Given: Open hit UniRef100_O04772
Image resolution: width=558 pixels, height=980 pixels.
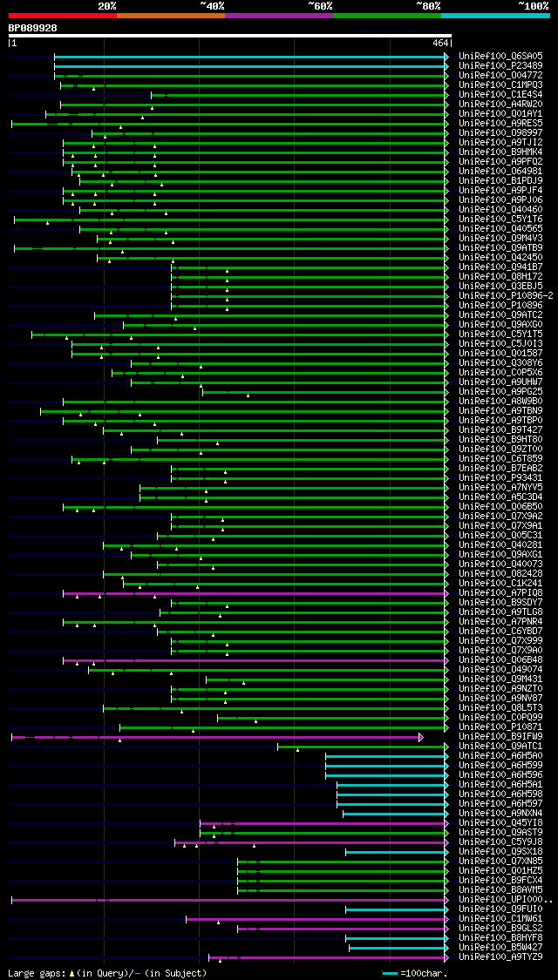Looking at the screenshot, I should click(x=500, y=76).
